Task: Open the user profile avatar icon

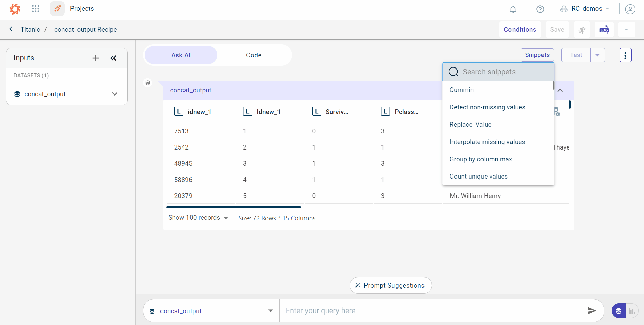Action: 630,9
